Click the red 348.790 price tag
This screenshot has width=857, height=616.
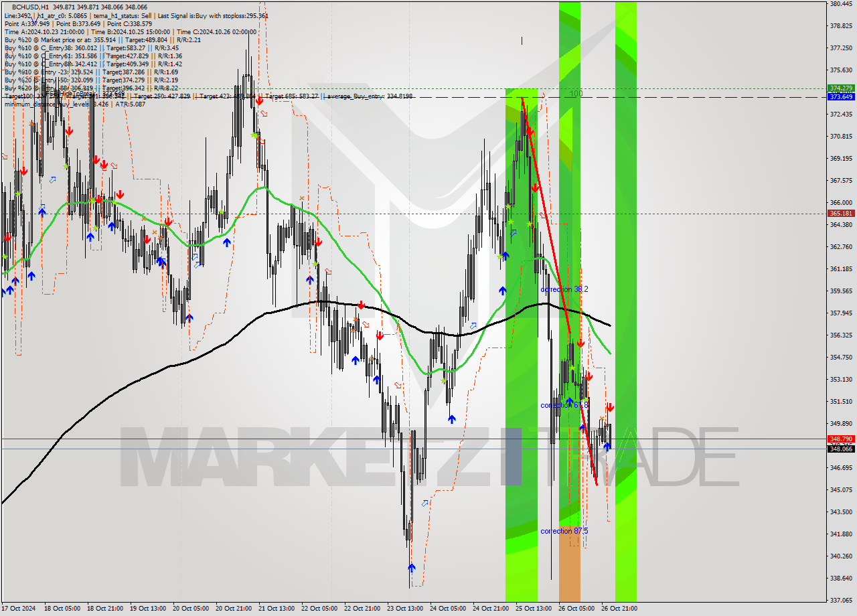click(x=841, y=439)
